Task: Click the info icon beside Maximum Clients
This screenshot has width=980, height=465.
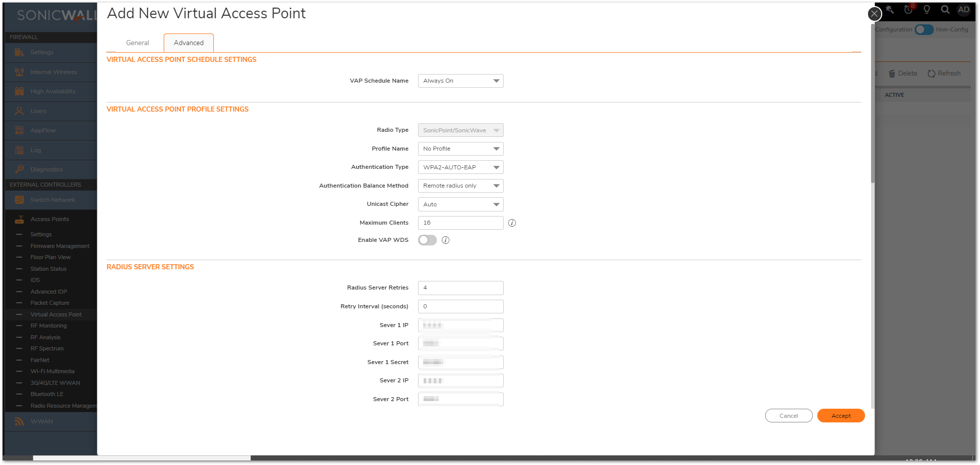Action: [512, 223]
